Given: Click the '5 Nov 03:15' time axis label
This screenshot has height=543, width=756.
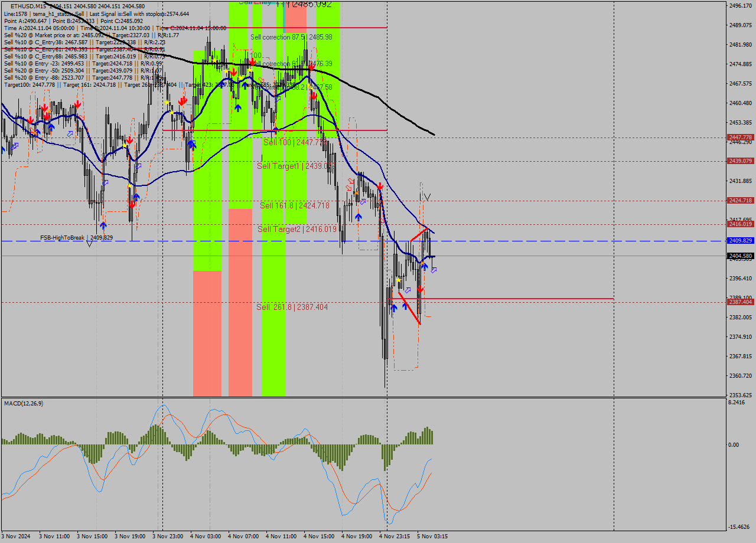Looking at the screenshot, I should coord(432,537).
